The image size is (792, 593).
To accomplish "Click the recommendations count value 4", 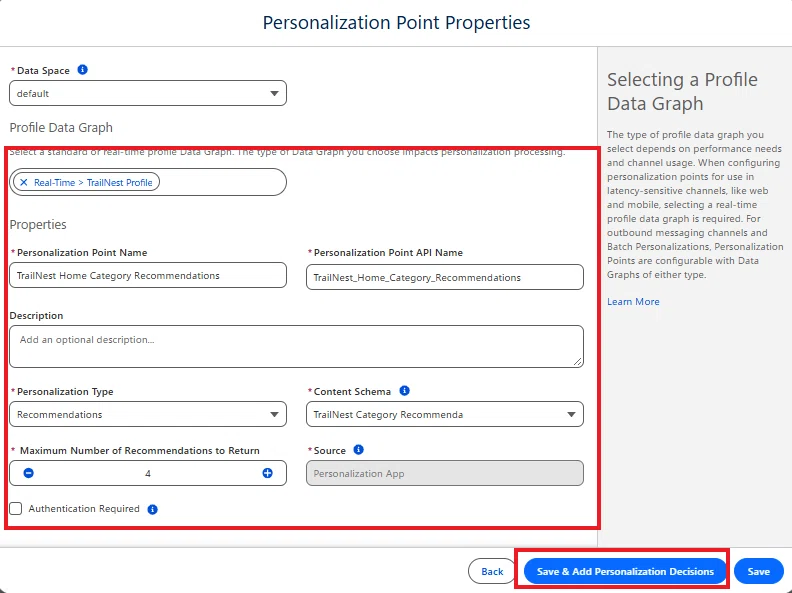I will pyautogui.click(x=148, y=473).
